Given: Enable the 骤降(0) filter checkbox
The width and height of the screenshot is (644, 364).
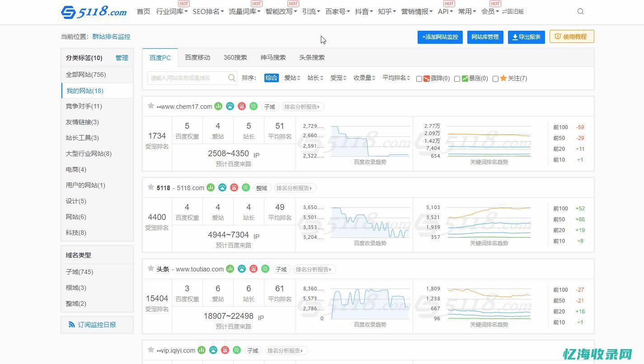Looking at the screenshot, I should point(419,79).
